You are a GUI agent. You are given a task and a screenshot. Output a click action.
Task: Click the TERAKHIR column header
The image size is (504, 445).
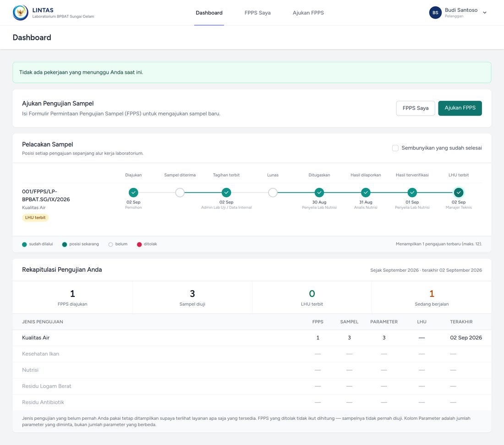coord(461,322)
